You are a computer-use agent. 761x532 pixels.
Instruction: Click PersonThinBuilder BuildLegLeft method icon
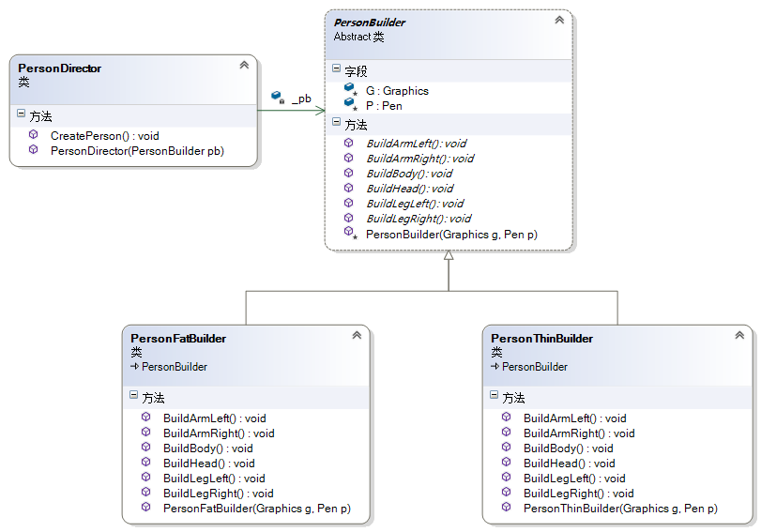506,478
